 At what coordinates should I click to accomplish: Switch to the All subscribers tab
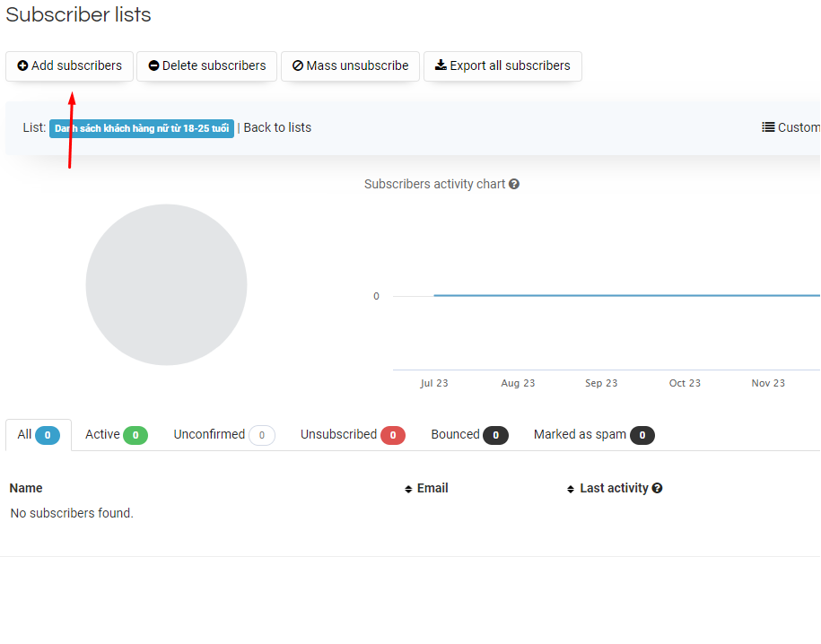tap(38, 435)
